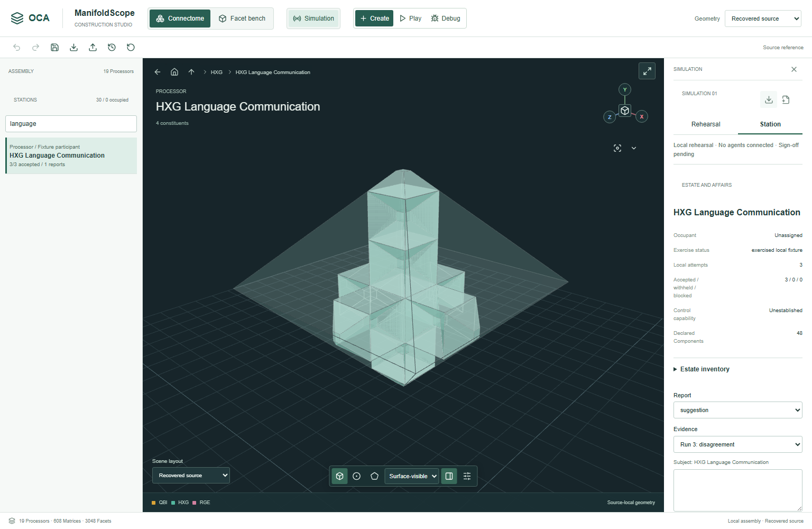
Task: Open the Surface-visible dropdown
Action: click(412, 476)
